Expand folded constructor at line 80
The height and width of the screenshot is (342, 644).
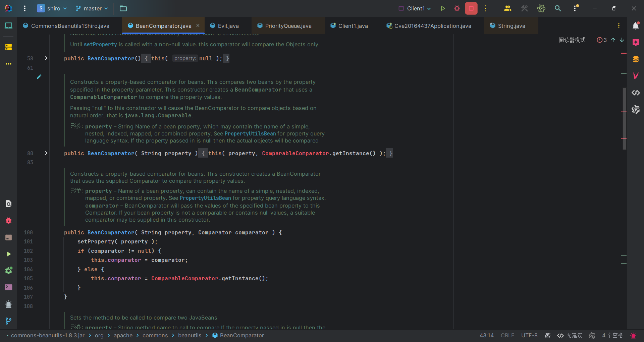tap(46, 153)
